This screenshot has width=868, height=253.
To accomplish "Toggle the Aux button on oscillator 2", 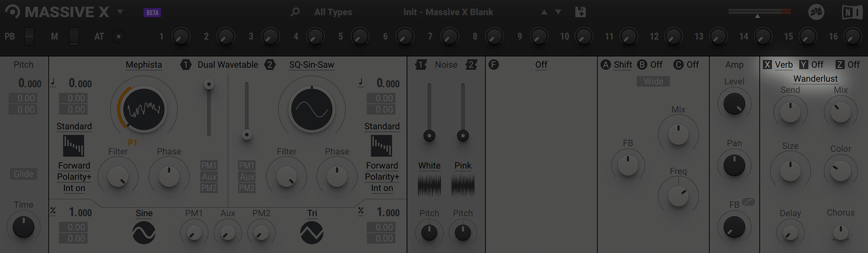I will click(247, 177).
